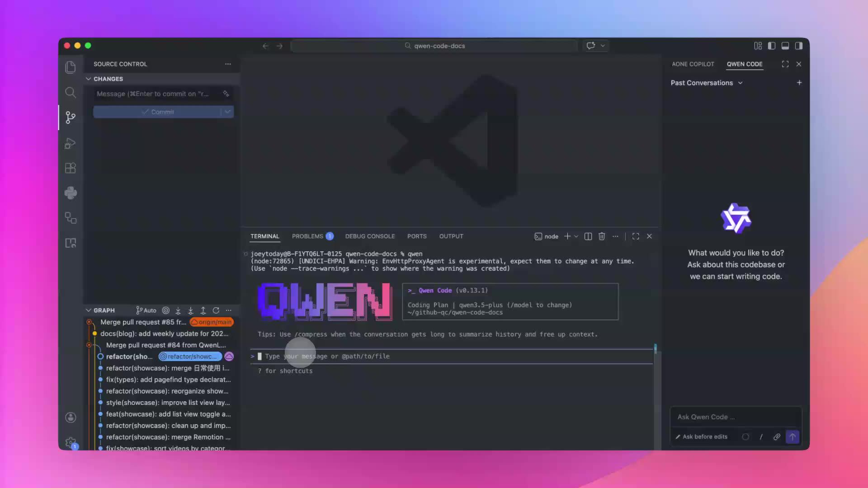Navigate back with the left arrow
Viewport: 868px width, 488px height.
pyautogui.click(x=265, y=46)
